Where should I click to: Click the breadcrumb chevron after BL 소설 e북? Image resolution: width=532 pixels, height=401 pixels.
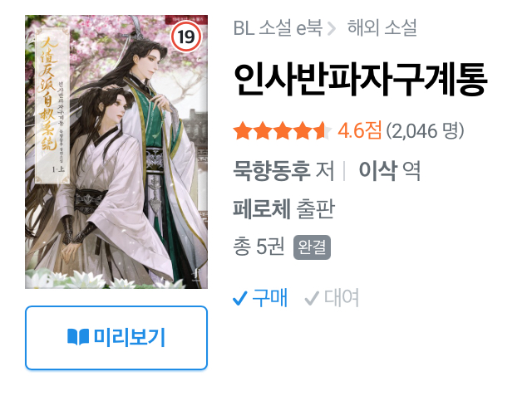[x=331, y=28]
